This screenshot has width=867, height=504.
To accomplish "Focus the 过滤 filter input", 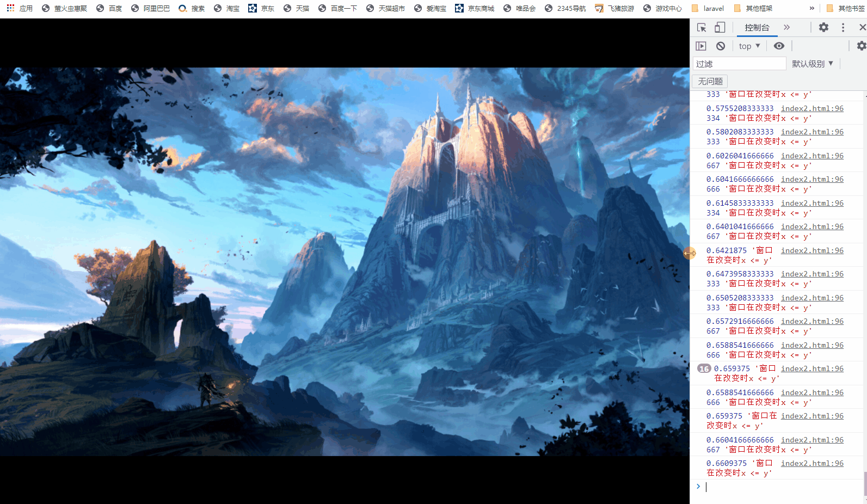I will [x=740, y=64].
